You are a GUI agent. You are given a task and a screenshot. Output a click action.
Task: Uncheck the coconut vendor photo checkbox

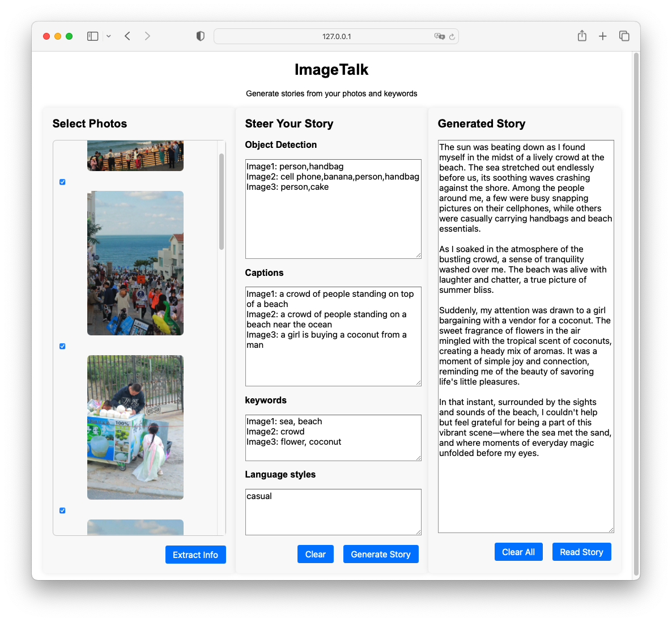(62, 510)
